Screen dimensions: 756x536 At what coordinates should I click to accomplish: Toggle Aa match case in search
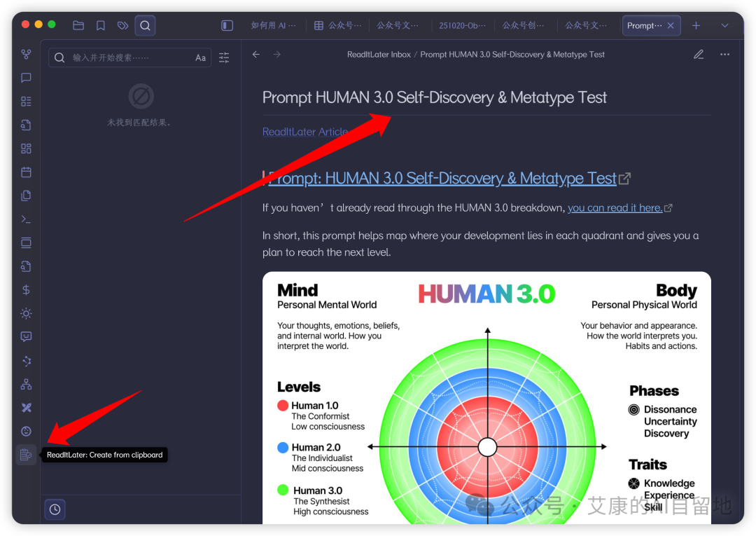201,58
